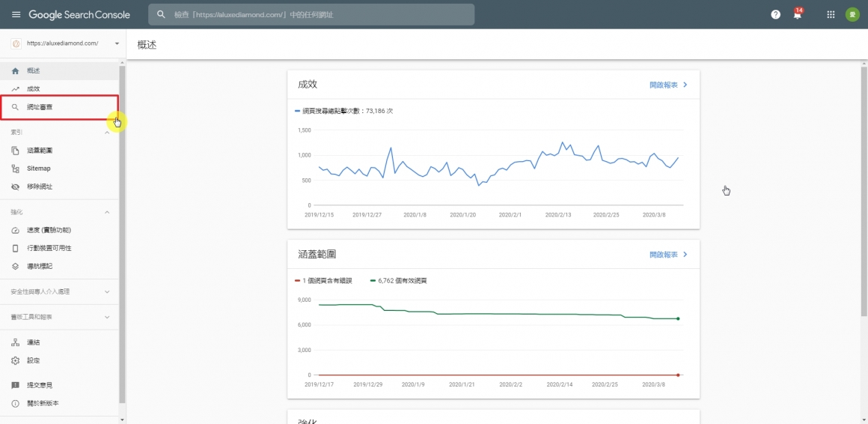This screenshot has width=868, height=424.
Task: Click the pages icon beside 涵蓋範圍
Action: 16,151
